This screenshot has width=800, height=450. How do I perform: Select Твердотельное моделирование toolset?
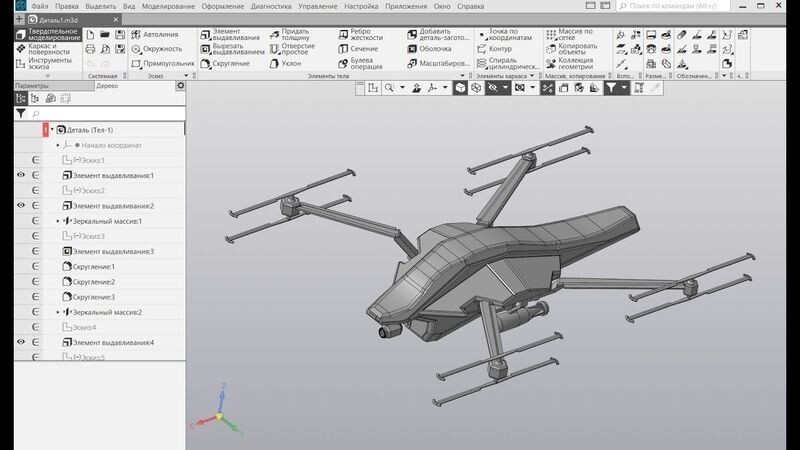pos(48,34)
